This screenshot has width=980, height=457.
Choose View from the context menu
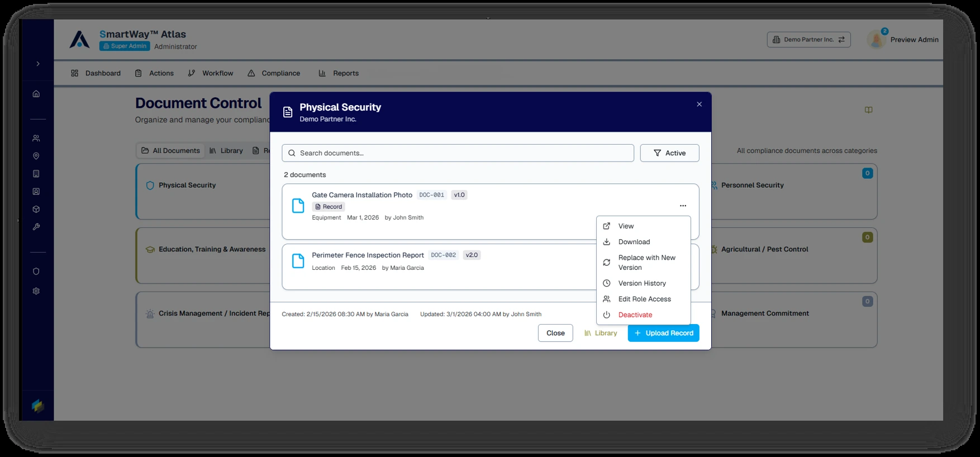(x=644, y=226)
